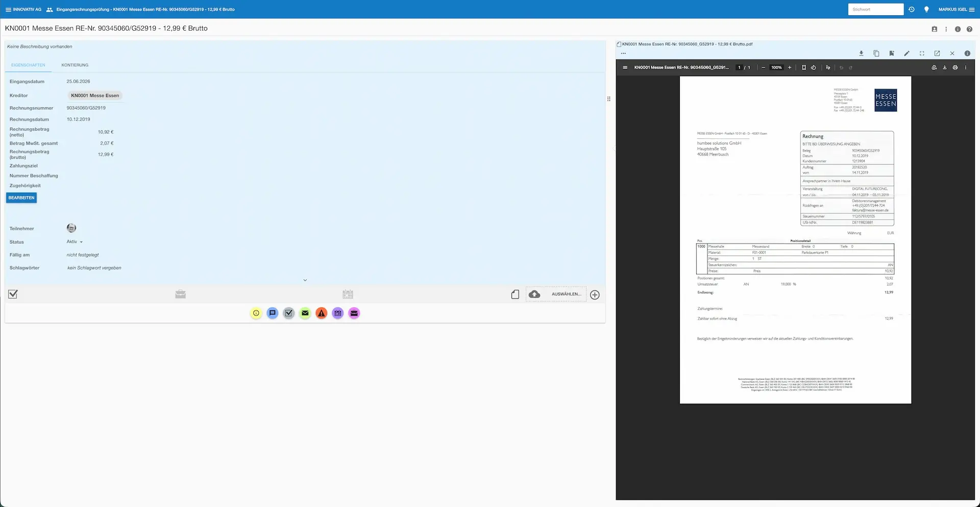This screenshot has width=980, height=507.
Task: Click the circled plus add icon
Action: pos(595,295)
